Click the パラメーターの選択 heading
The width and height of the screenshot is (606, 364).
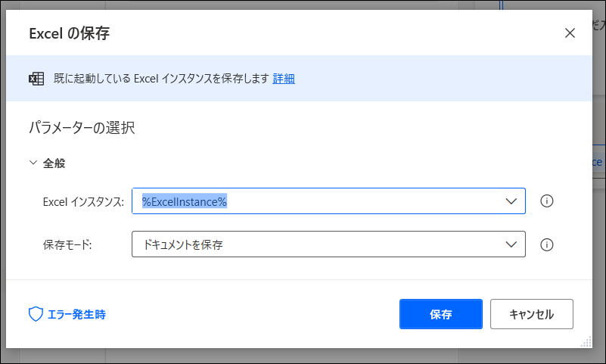[82, 128]
